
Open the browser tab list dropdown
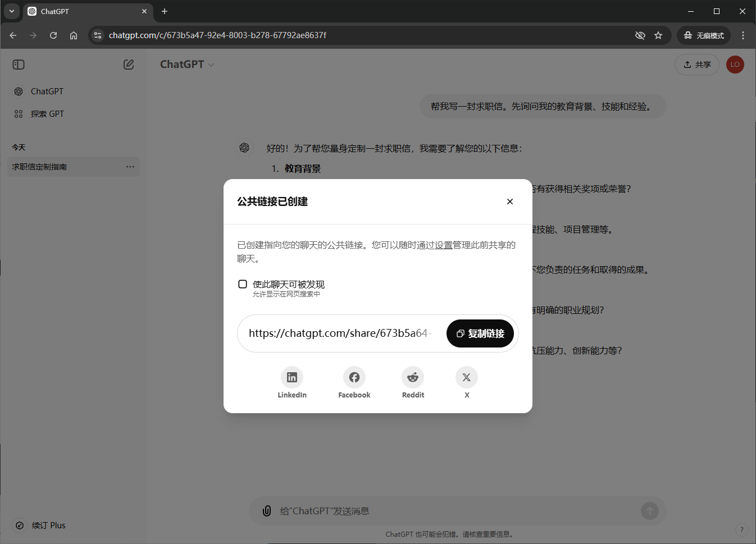(11, 11)
